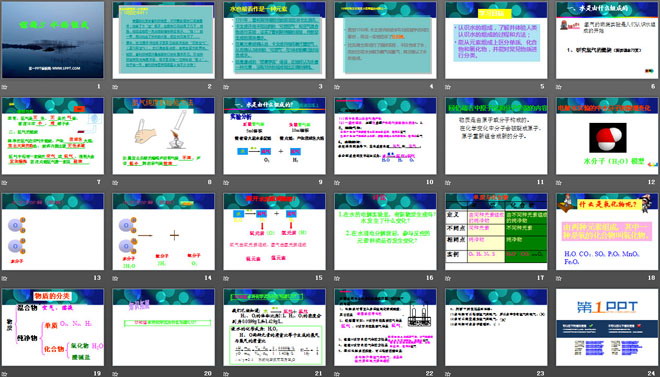The image size is (660, 377).
Task: Select slide 20 thumbnail with purple heading
Action: (x=164, y=327)
